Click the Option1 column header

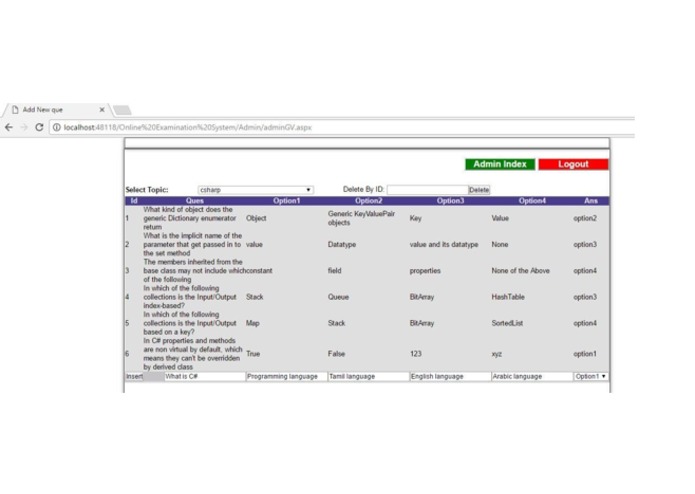[x=286, y=201]
